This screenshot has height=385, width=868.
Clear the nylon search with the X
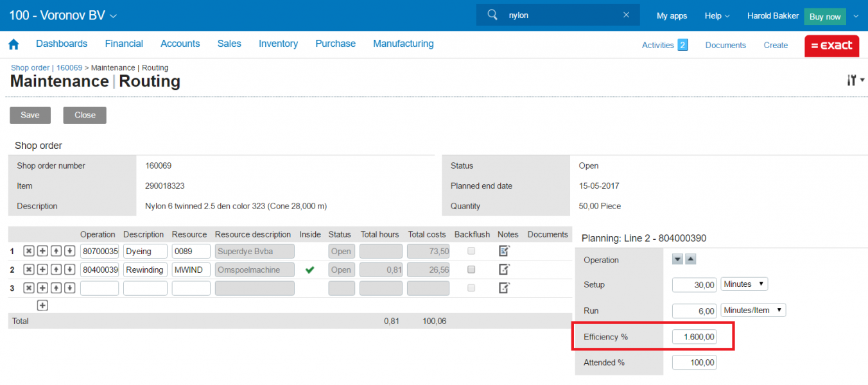(x=626, y=15)
